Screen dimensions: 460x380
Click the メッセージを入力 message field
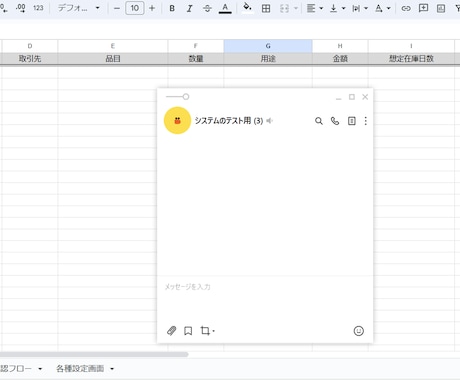[x=265, y=298]
